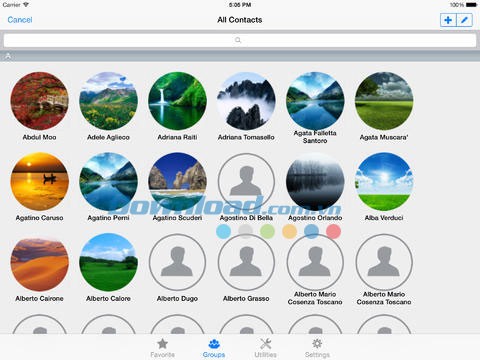Image resolution: width=480 pixels, height=360 pixels.
Task: Select Alberto Cairone's desert photo
Action: 39,262
